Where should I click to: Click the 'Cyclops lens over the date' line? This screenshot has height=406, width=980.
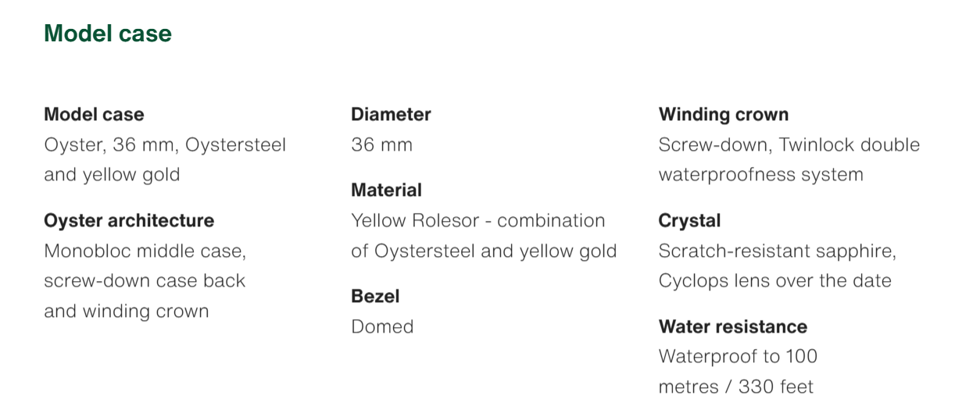(x=775, y=280)
